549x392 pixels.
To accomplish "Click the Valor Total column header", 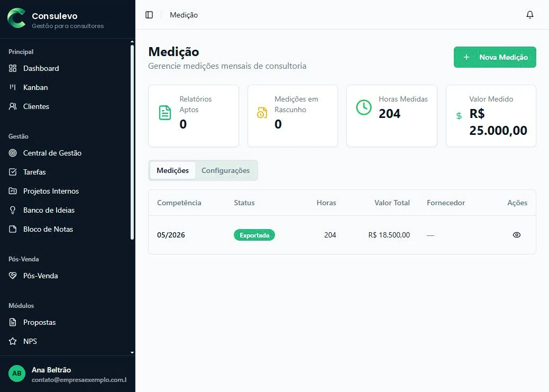I will point(392,203).
